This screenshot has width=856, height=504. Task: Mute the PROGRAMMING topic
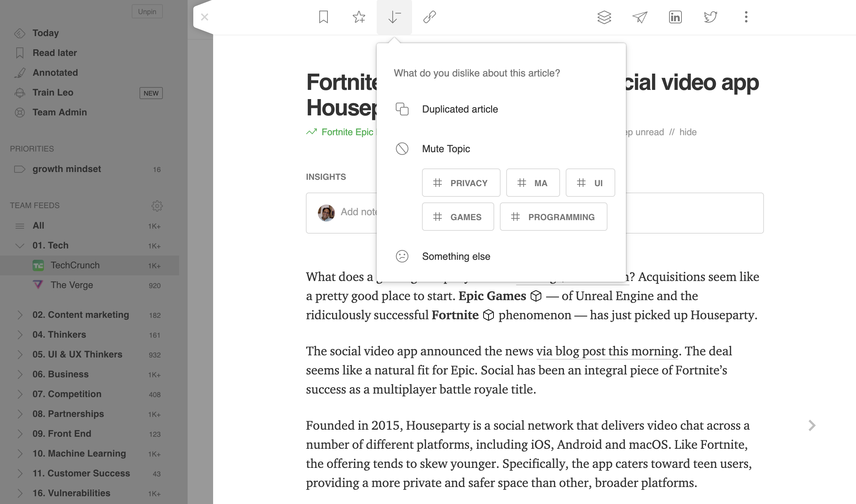pos(553,217)
